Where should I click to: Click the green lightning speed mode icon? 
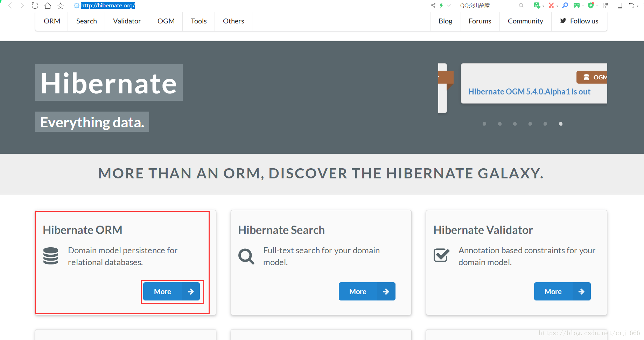[441, 5]
